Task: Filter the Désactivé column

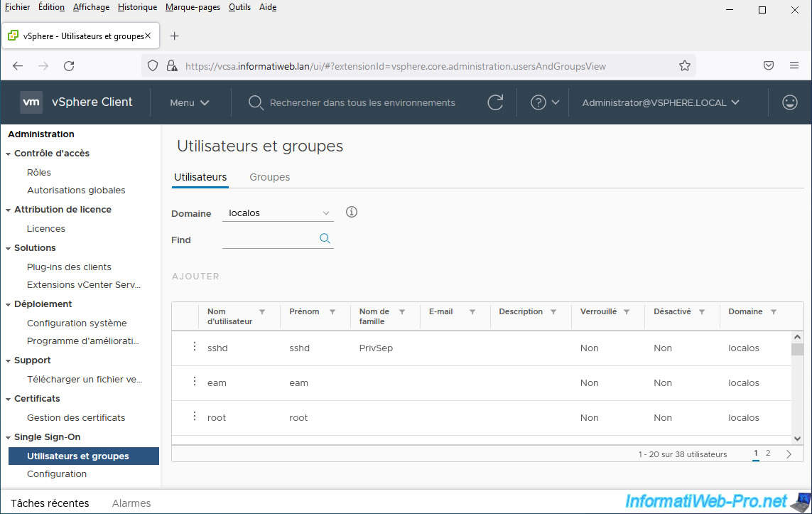Action: (x=702, y=312)
